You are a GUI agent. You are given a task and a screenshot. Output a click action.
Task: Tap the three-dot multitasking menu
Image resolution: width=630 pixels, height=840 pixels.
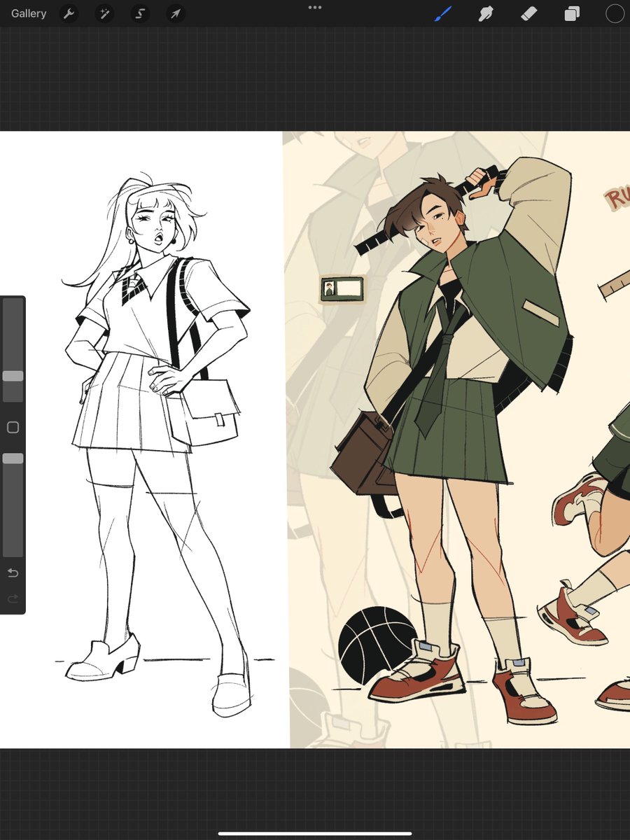[x=315, y=8]
